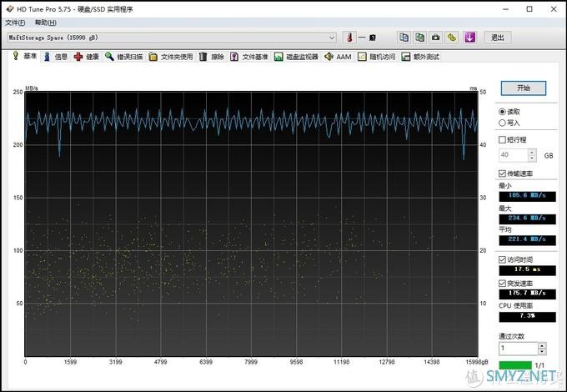Click the average speed 221.4 MB/s value
This screenshot has width=567, height=392.
pyautogui.click(x=527, y=239)
